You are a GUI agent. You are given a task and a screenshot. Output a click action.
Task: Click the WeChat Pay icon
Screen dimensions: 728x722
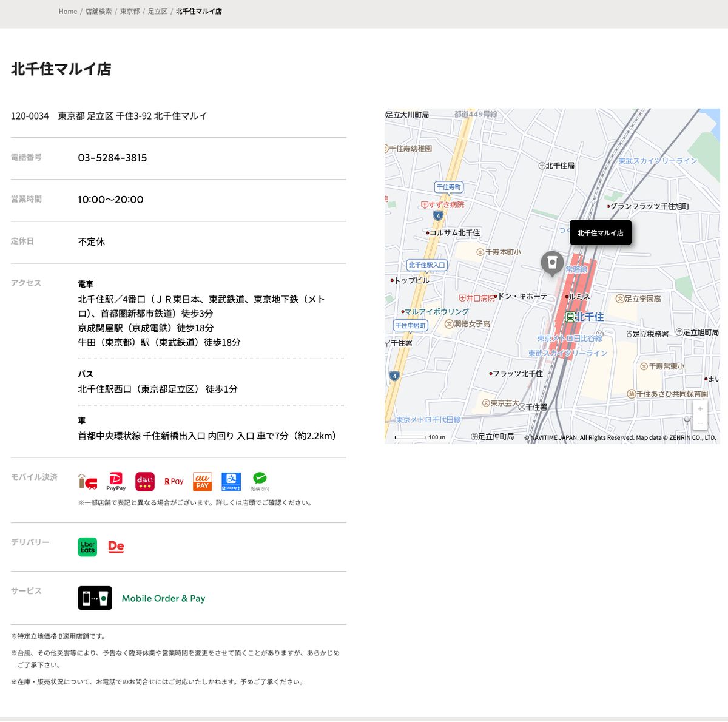pyautogui.click(x=260, y=482)
